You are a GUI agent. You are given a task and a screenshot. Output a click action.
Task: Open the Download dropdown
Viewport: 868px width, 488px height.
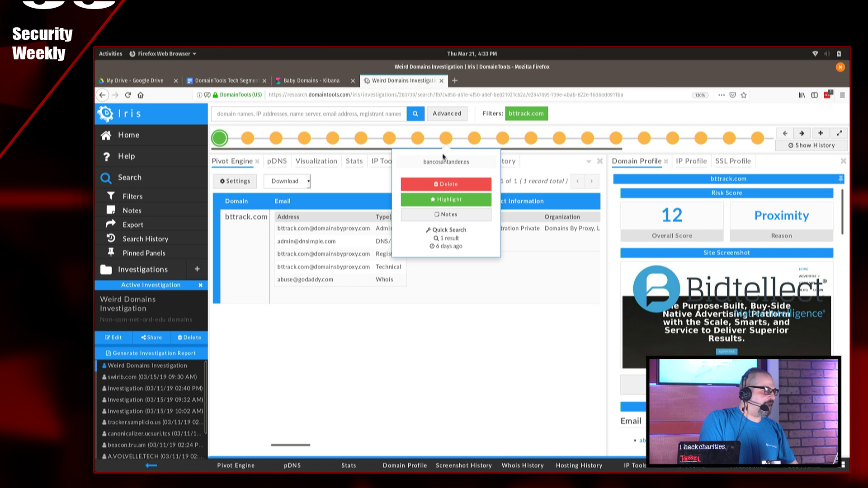click(x=287, y=181)
